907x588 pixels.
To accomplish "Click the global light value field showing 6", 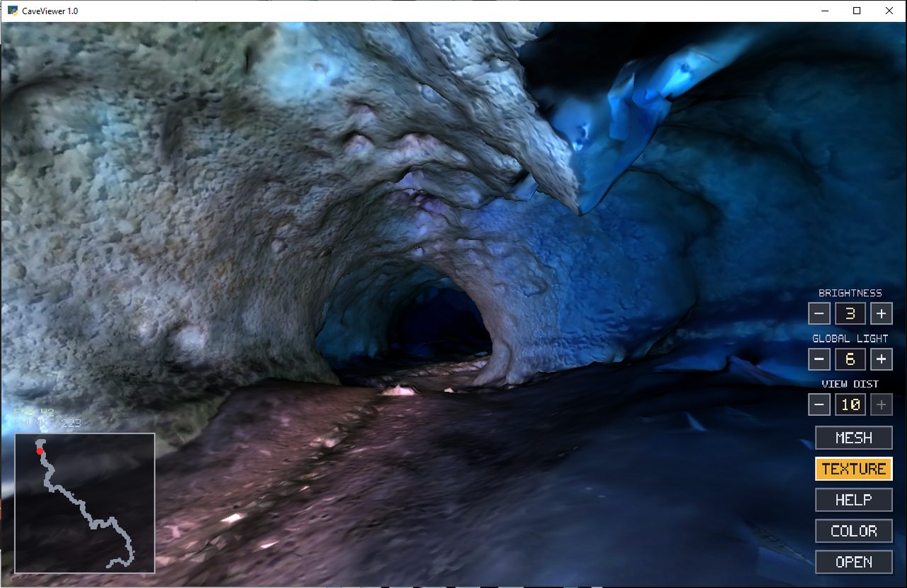I will 850,359.
